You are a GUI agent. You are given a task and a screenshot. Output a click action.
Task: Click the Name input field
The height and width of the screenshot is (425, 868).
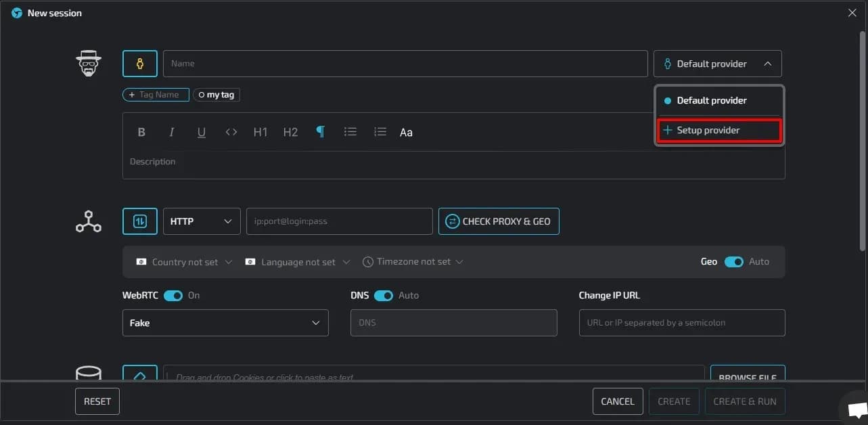(x=405, y=63)
